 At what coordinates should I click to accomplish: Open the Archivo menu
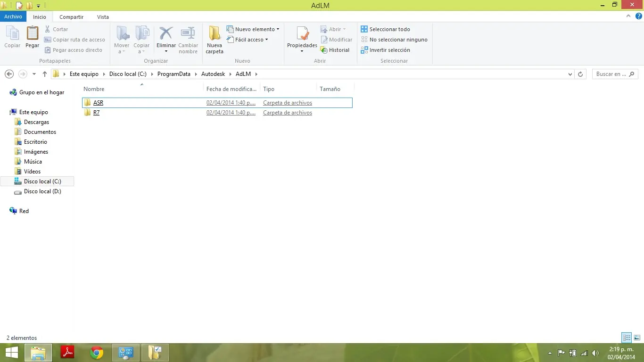tap(13, 16)
